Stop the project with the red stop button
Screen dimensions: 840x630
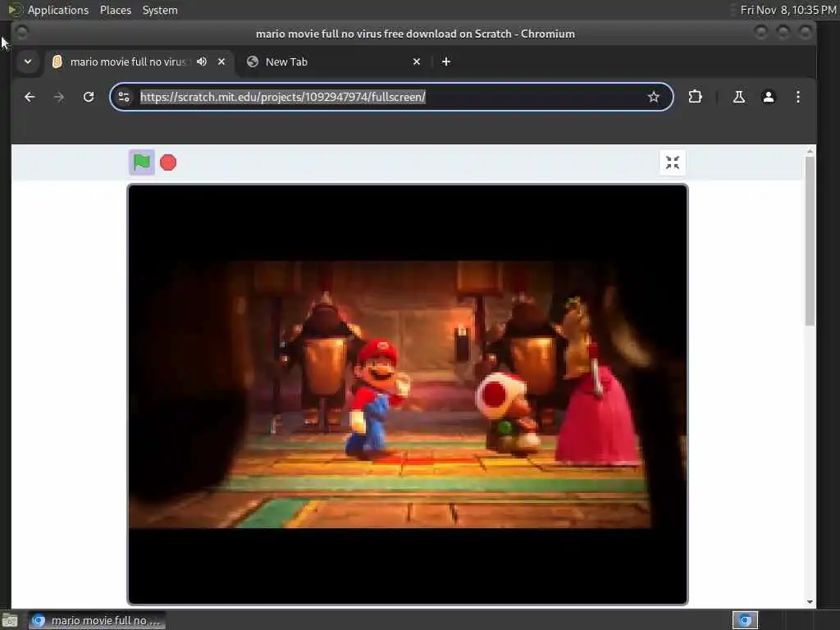coord(168,162)
